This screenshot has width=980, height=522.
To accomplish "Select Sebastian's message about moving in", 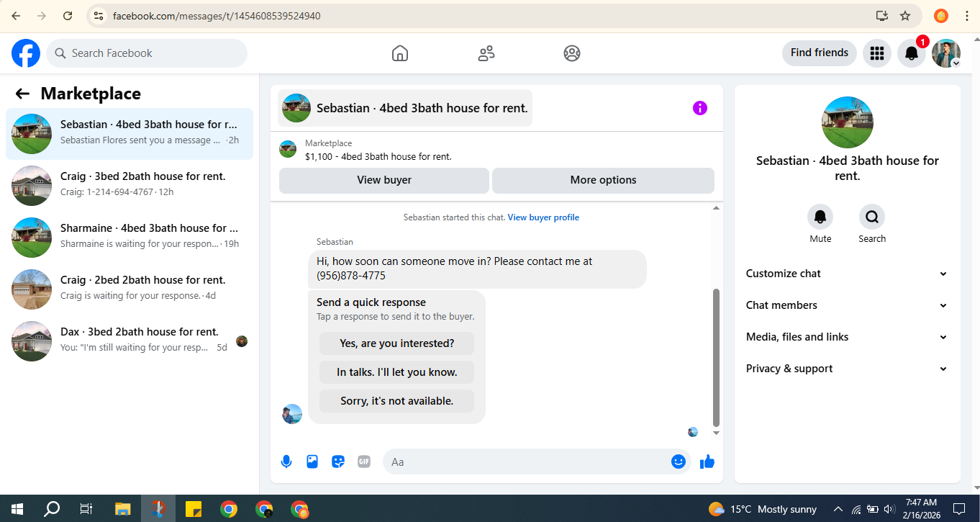I will pos(477,269).
